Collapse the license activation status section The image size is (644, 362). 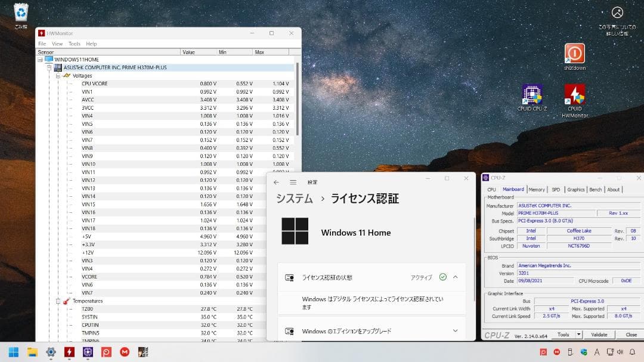tap(456, 277)
